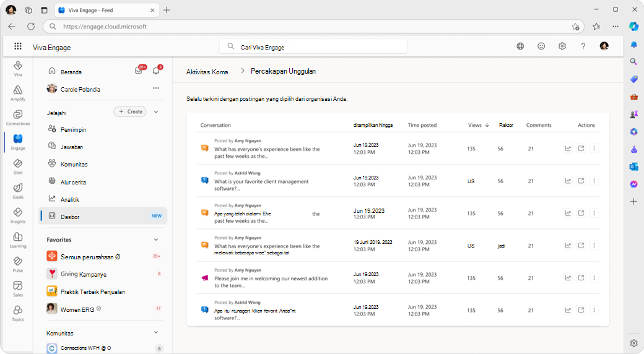Select Dasbor navigation item

coord(103,215)
